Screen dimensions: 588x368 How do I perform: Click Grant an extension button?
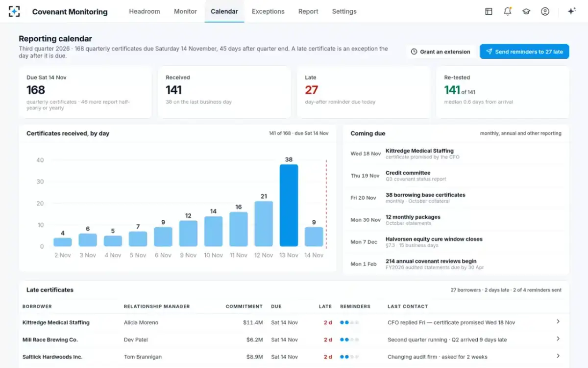pyautogui.click(x=440, y=52)
